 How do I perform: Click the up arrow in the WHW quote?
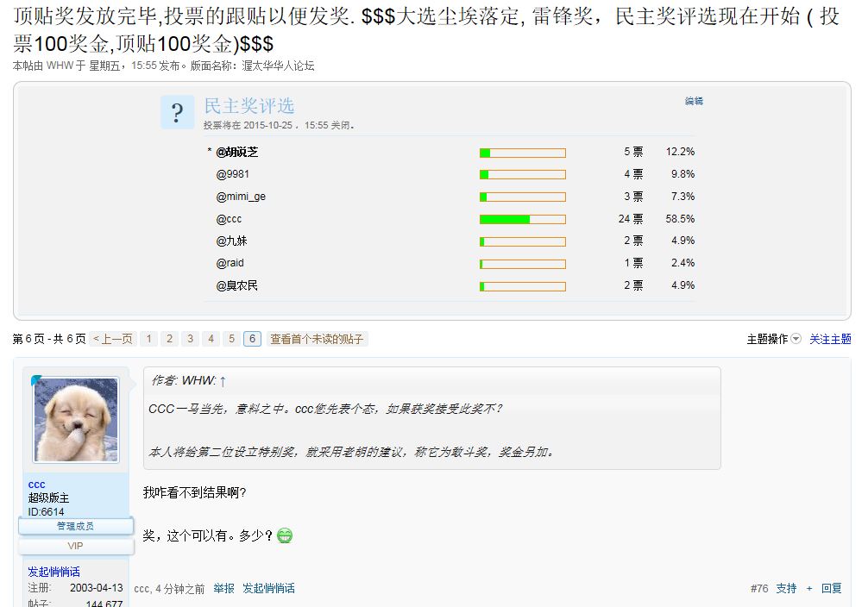(x=223, y=381)
